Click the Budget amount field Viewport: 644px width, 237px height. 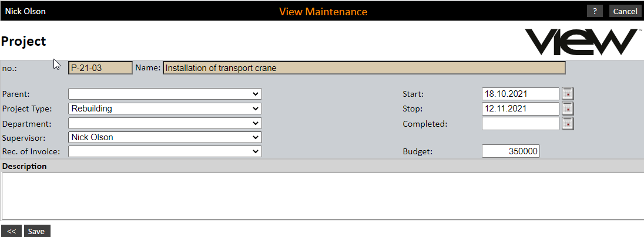(511, 151)
